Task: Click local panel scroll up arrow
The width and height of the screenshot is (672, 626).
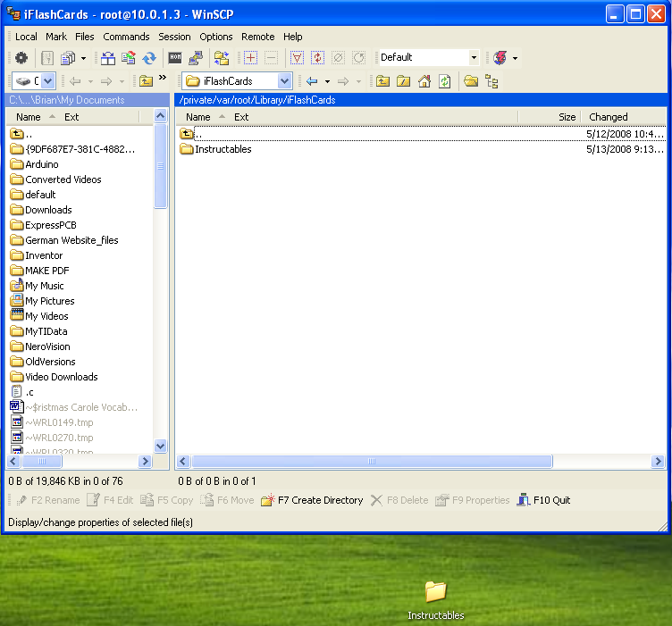Action: [x=160, y=115]
